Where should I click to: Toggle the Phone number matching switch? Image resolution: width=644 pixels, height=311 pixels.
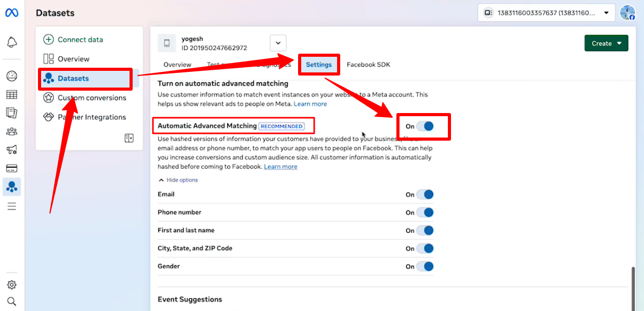[x=424, y=213]
